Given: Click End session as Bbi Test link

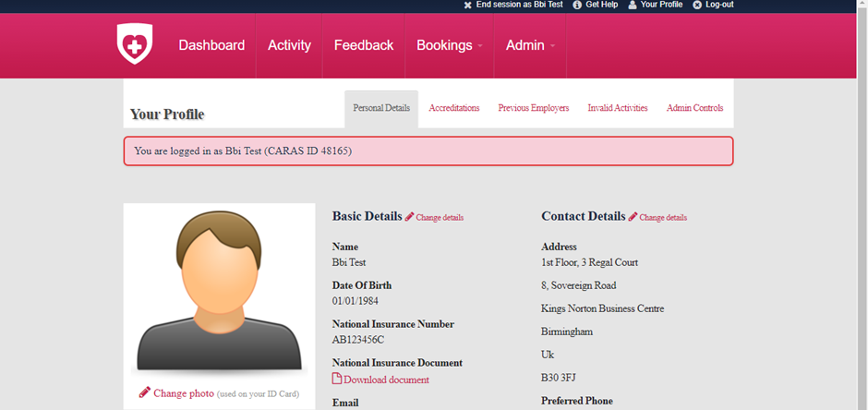Looking at the screenshot, I should tap(519, 5).
